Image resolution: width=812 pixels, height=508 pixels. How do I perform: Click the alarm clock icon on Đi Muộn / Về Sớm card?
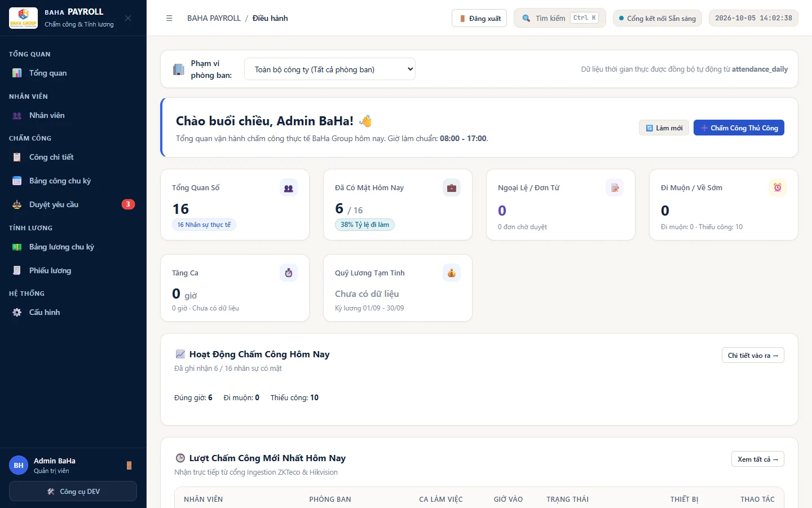(x=778, y=188)
